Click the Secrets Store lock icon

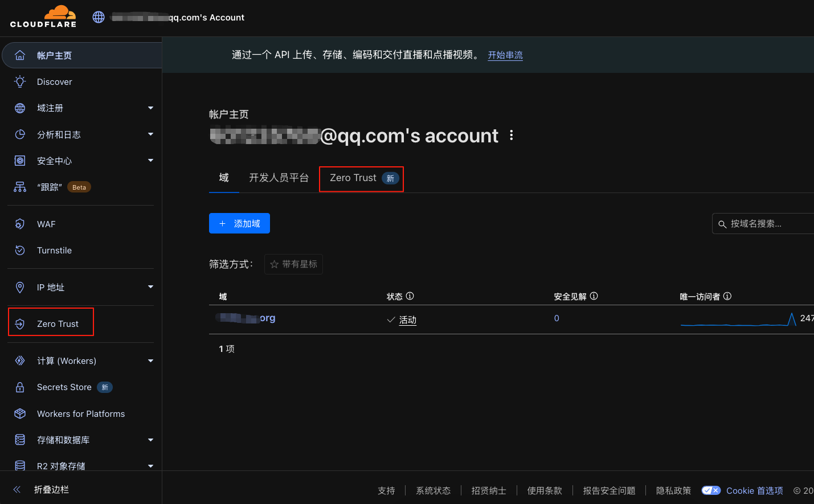[20, 387]
